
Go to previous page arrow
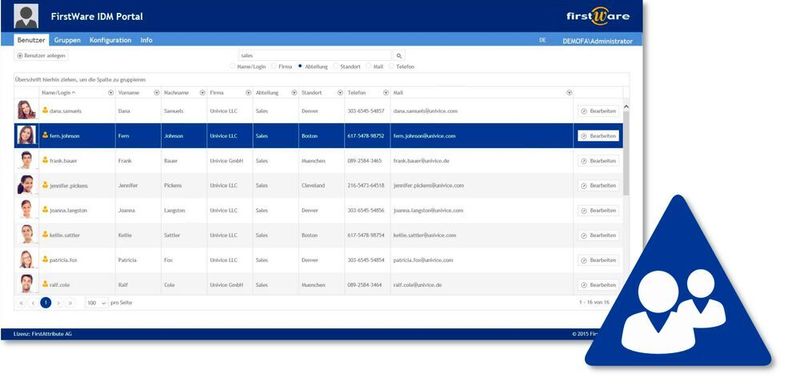[x=33, y=303]
